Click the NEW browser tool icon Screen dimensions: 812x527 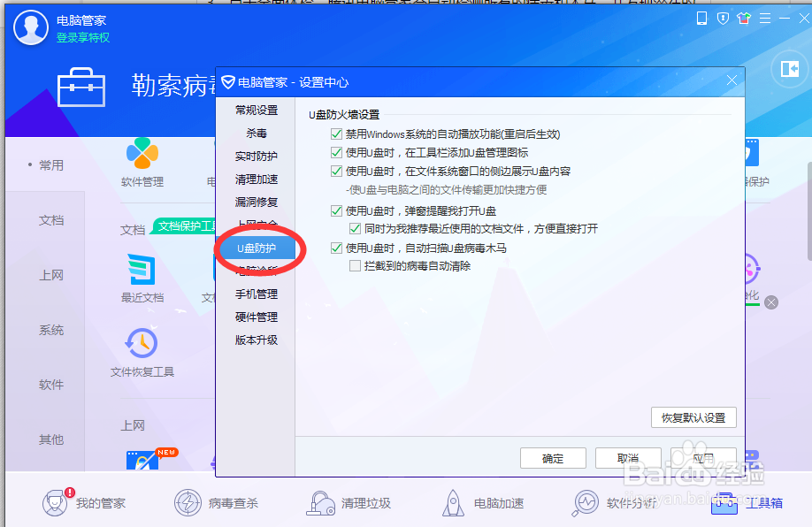(x=143, y=460)
